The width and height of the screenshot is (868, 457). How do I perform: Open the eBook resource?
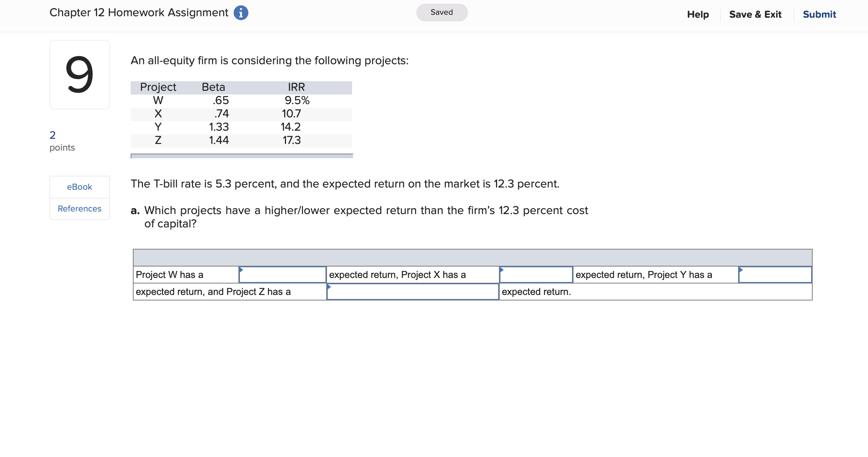pos(79,186)
